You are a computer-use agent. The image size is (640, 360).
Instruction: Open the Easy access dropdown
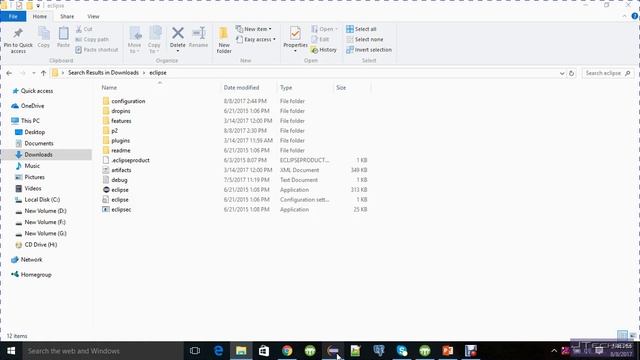[x=256, y=39]
